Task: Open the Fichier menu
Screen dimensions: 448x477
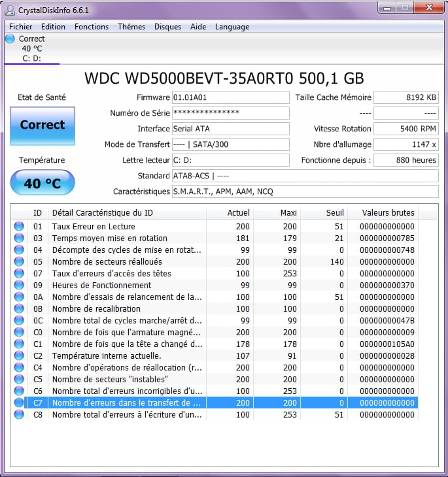Action: (21, 27)
